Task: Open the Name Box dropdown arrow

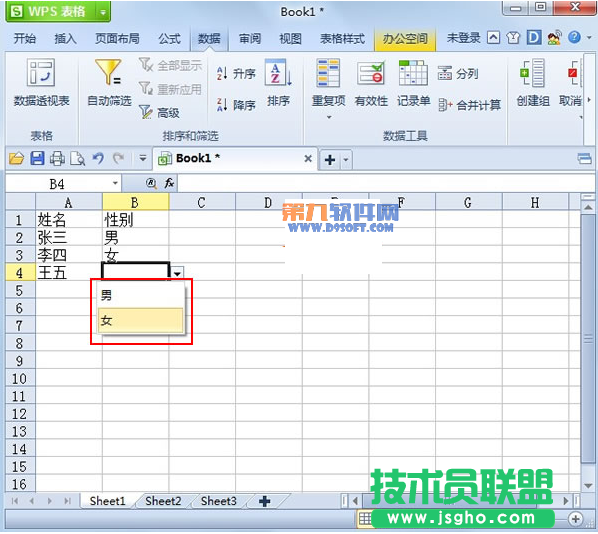Action: coord(115,183)
